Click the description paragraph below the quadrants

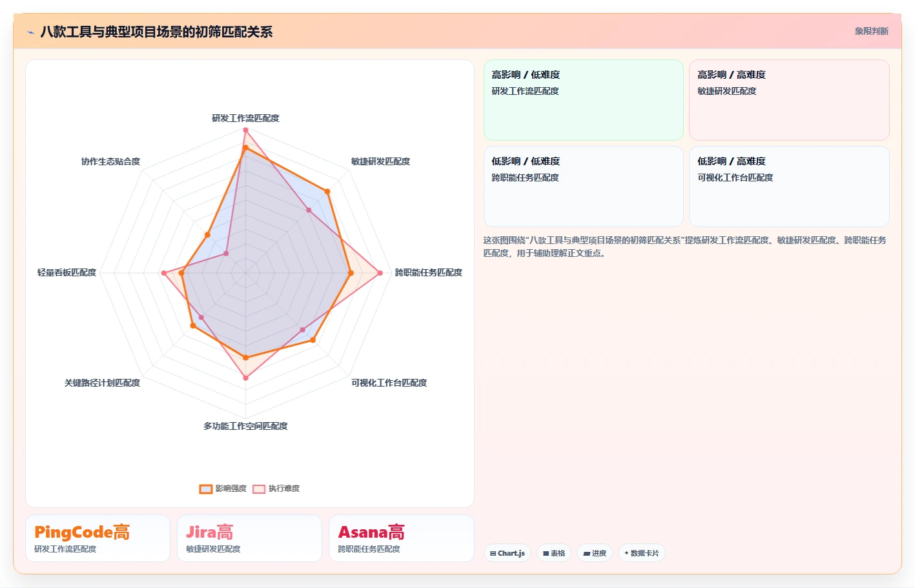coord(685,247)
